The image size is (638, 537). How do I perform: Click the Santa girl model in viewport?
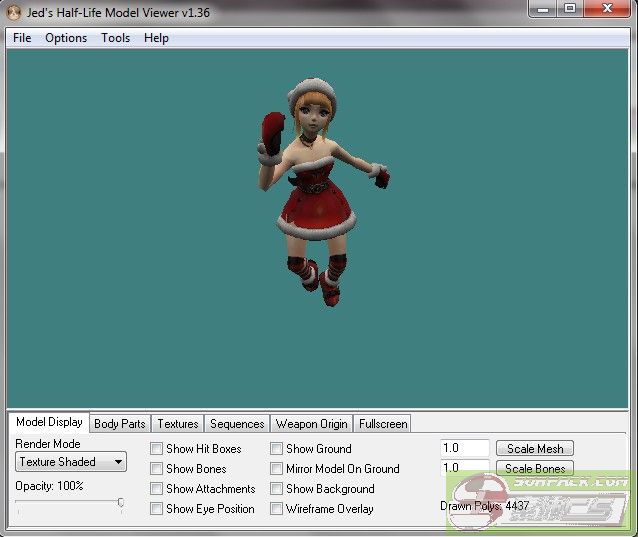pyautogui.click(x=319, y=191)
